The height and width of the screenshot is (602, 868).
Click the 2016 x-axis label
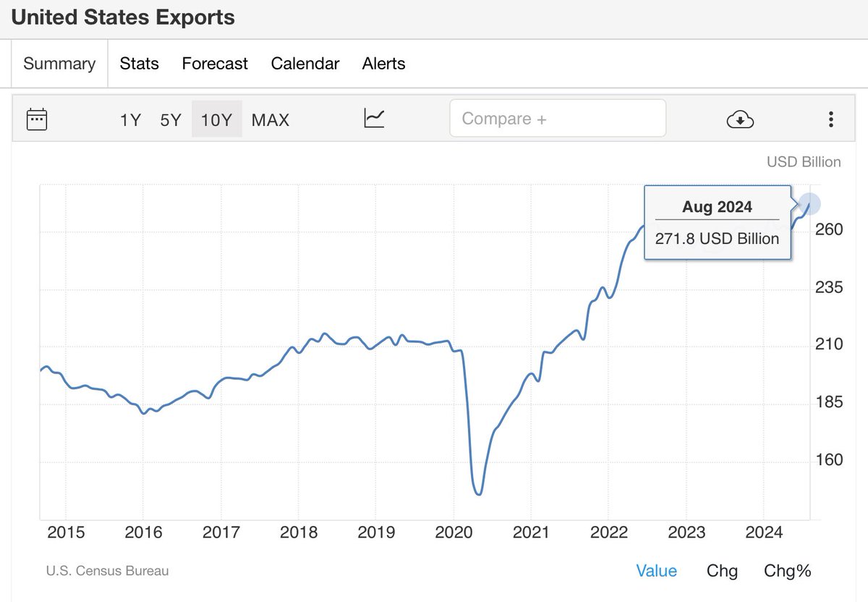(x=143, y=533)
